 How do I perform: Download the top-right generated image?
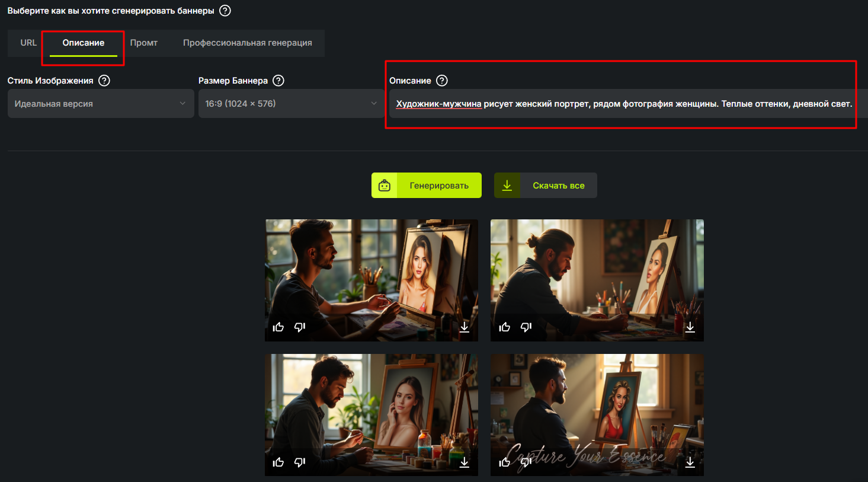tap(690, 327)
